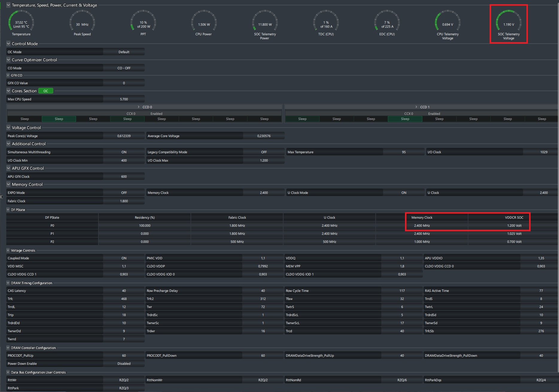Collapse the Voltage Controls subsection
This screenshot has height=392, width=559.
(8, 250)
